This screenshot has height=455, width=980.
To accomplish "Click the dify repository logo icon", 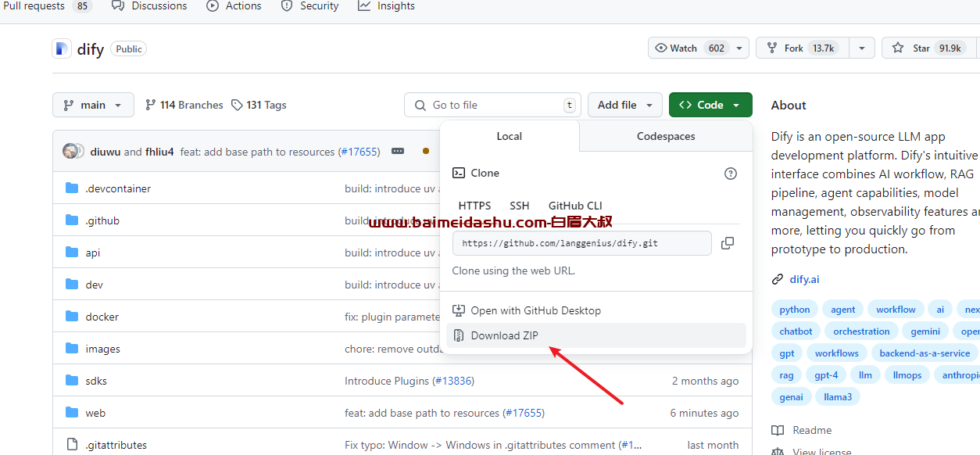I will click(x=62, y=49).
